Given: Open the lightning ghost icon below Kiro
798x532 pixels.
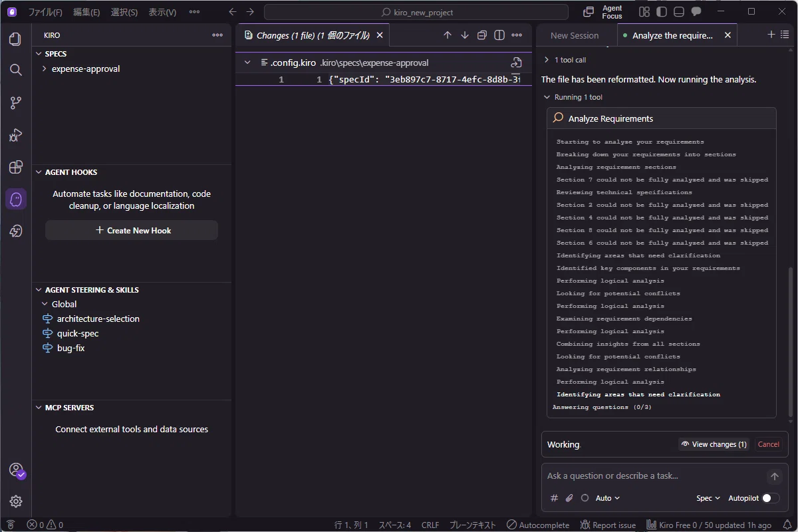Looking at the screenshot, I should [15, 231].
